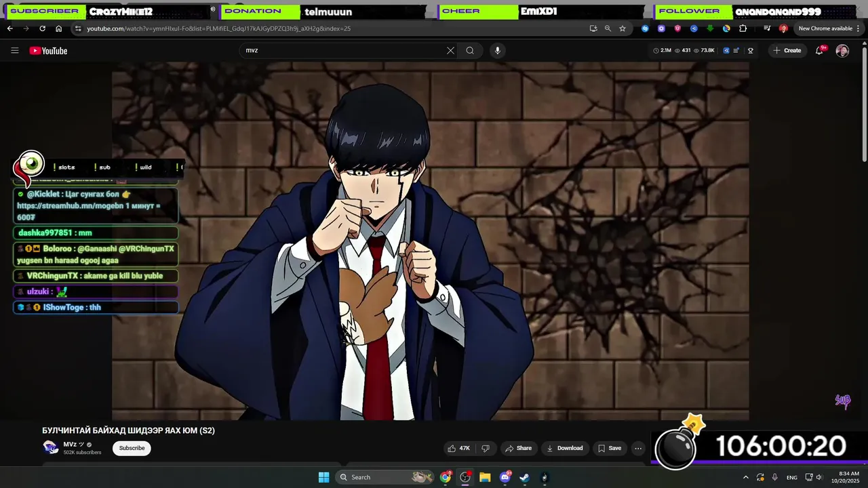Click the Create button
Image resolution: width=868 pixels, height=488 pixels.
pyautogui.click(x=787, y=50)
